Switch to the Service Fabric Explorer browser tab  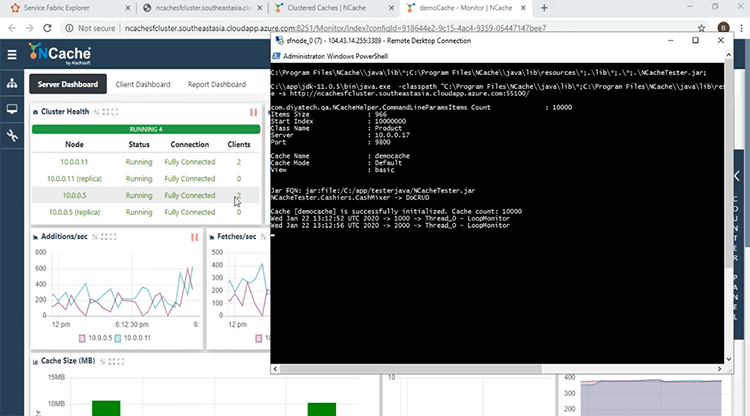point(71,8)
